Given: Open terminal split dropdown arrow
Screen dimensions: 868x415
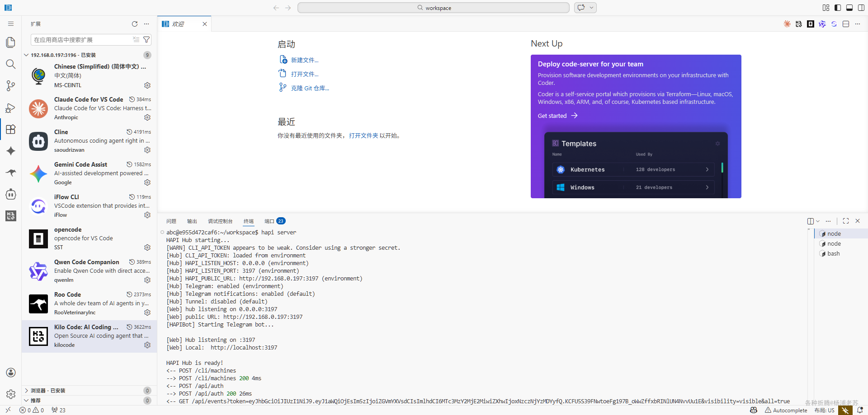Looking at the screenshot, I should (x=818, y=221).
